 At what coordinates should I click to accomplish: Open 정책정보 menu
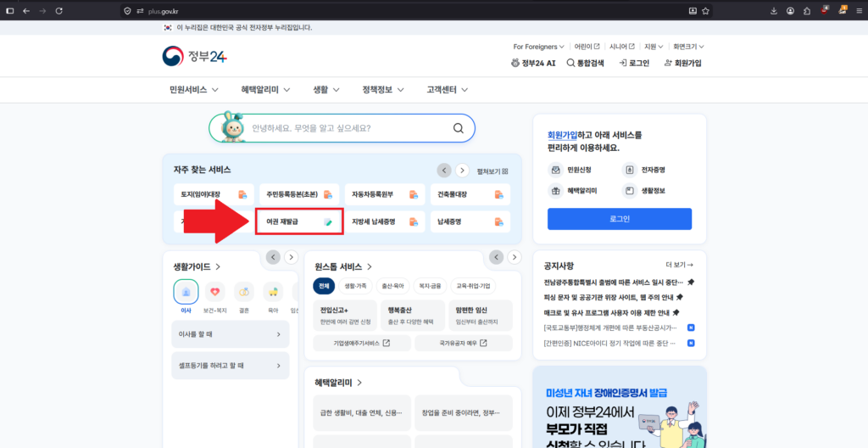click(383, 89)
